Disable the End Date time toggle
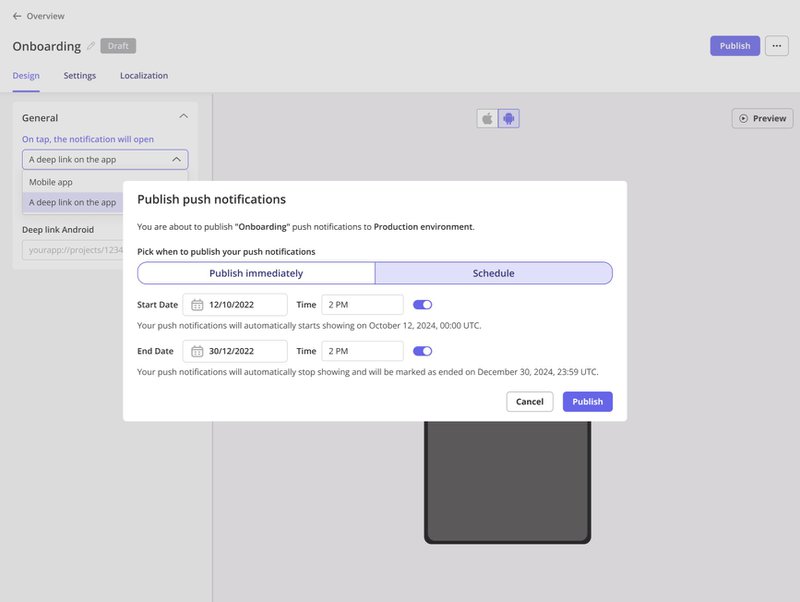The image size is (800, 602). [422, 351]
